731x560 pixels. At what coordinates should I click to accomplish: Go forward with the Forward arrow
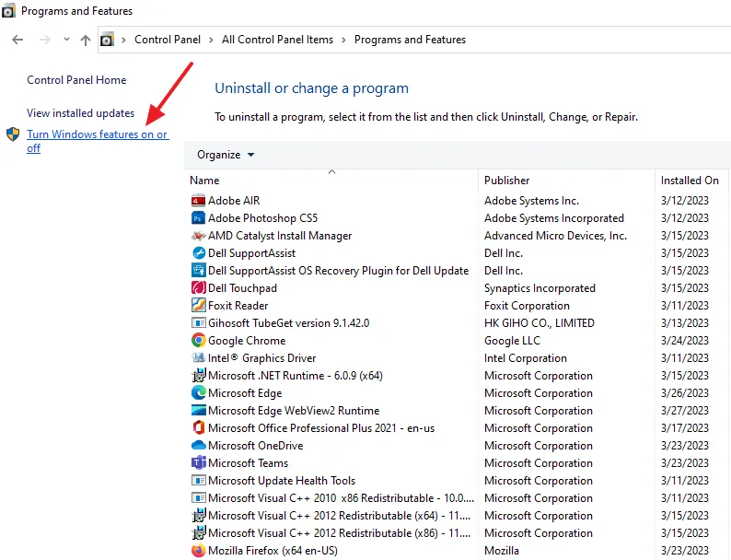[45, 40]
